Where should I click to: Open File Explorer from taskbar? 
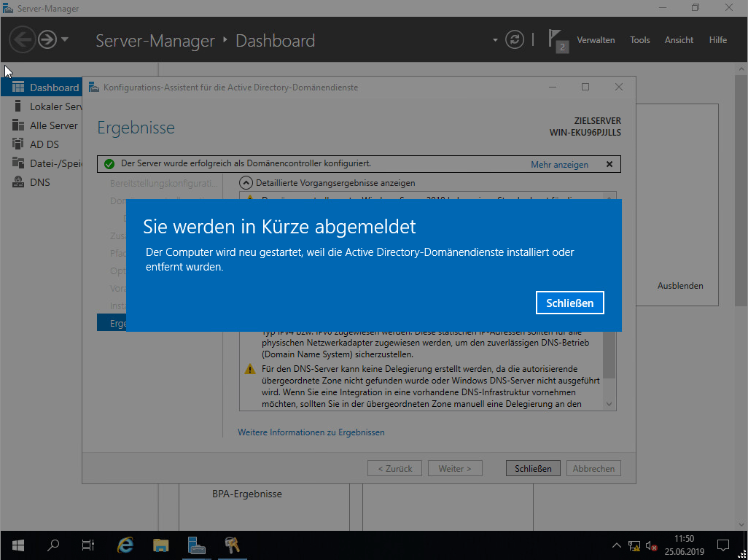[161, 545]
